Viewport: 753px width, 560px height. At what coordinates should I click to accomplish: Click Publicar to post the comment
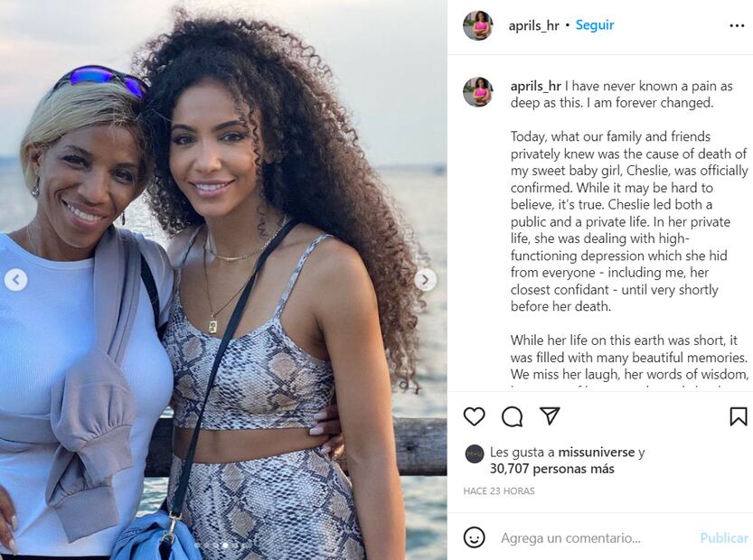(x=724, y=538)
